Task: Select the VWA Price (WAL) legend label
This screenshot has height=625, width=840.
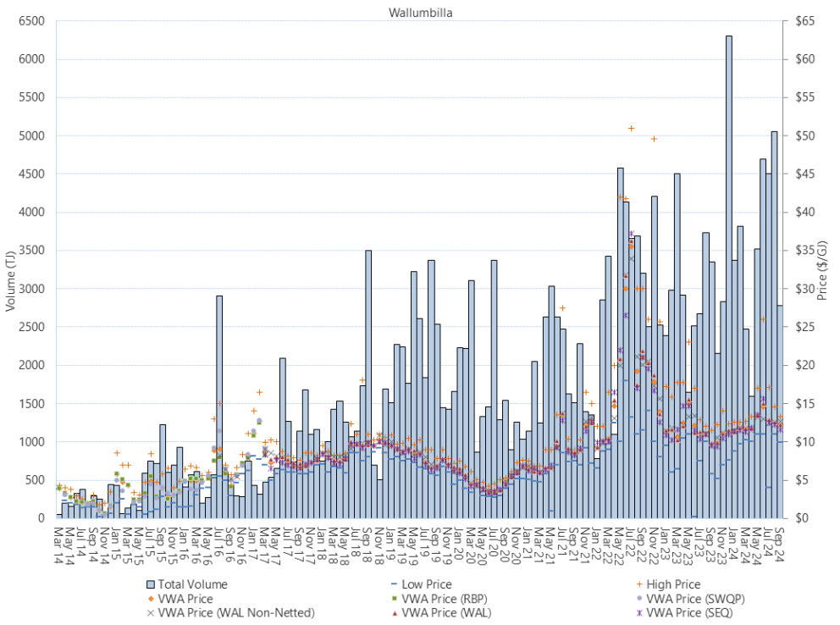Action: coord(446,612)
